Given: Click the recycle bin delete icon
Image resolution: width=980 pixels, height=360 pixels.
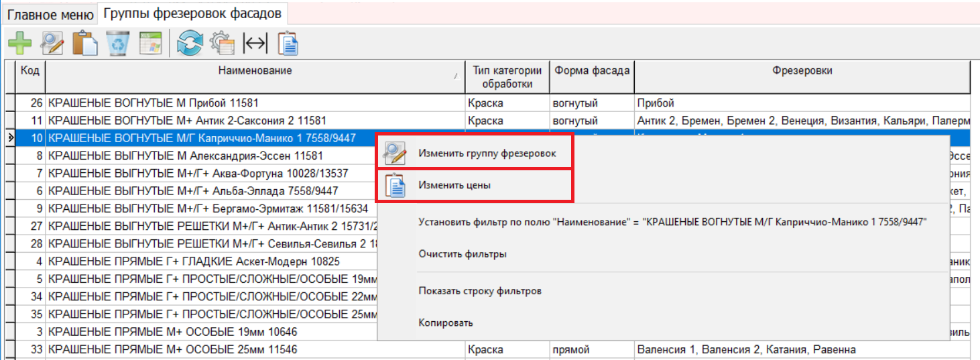Looking at the screenshot, I should click(119, 44).
